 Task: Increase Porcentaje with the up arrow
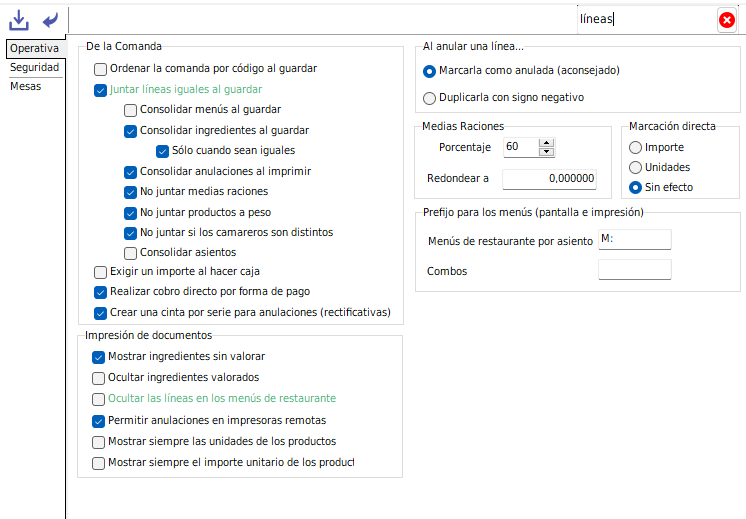(546, 143)
